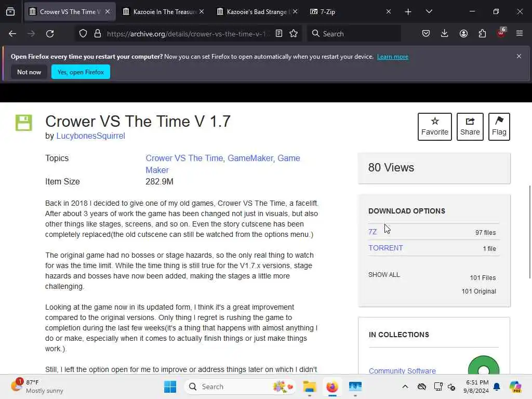
Task: Click the Community Software green collection thumbnail
Action: (484, 366)
